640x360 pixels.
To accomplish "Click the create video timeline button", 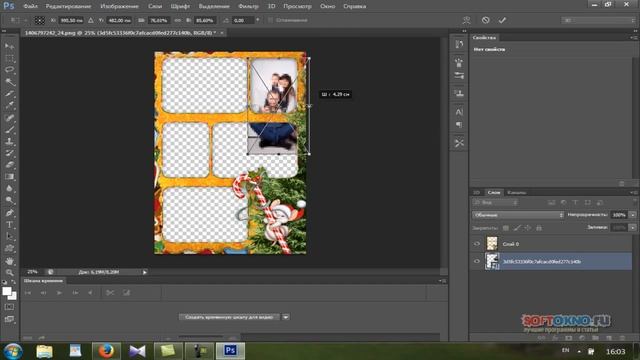I will [229, 317].
